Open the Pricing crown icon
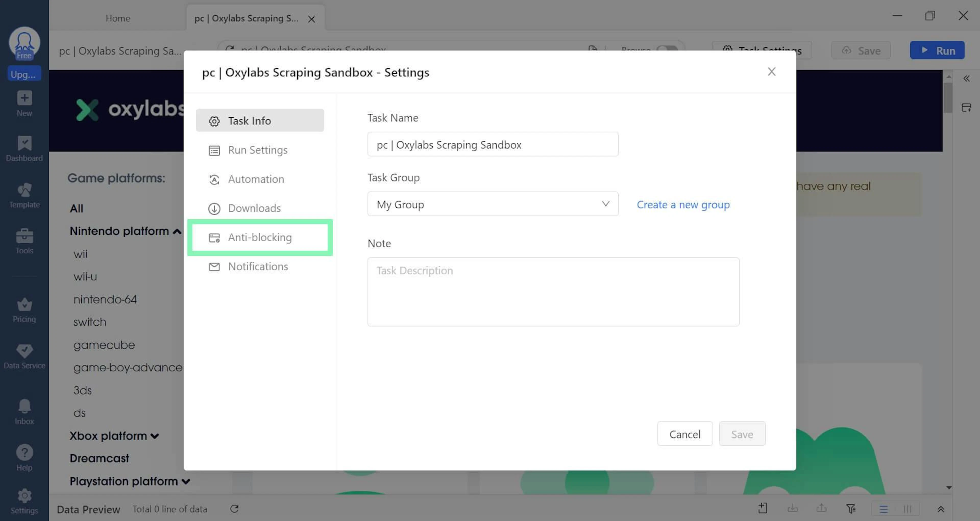The image size is (980, 521). pyautogui.click(x=24, y=304)
